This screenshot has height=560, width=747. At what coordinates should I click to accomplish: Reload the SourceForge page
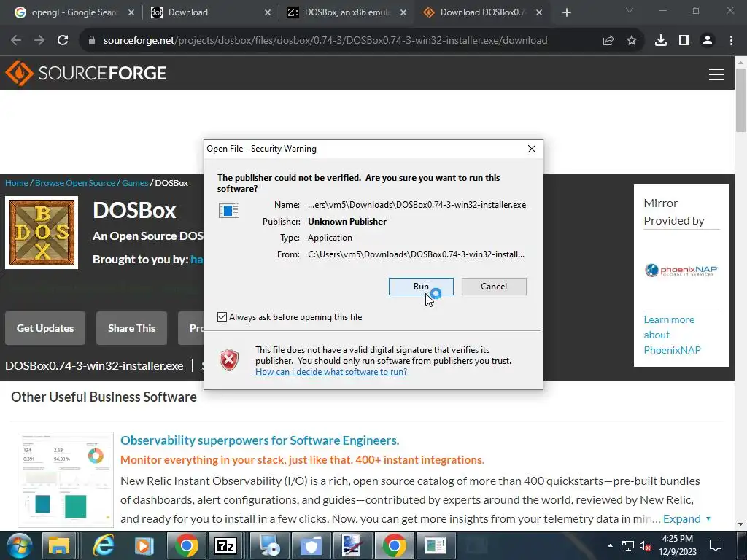click(x=63, y=41)
